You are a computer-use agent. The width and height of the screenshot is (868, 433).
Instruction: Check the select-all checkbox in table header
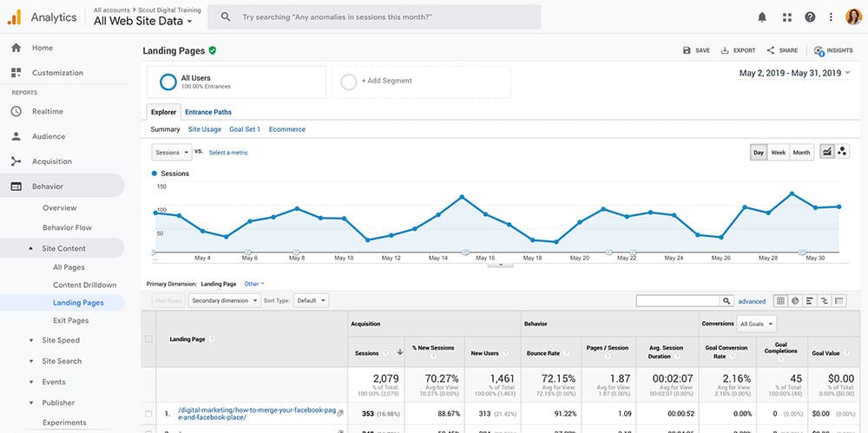(x=149, y=339)
